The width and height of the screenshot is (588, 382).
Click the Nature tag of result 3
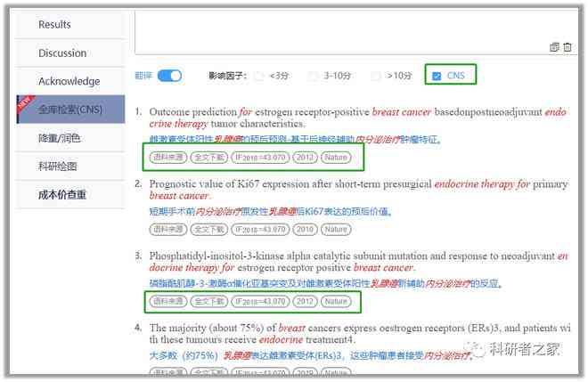point(336,301)
